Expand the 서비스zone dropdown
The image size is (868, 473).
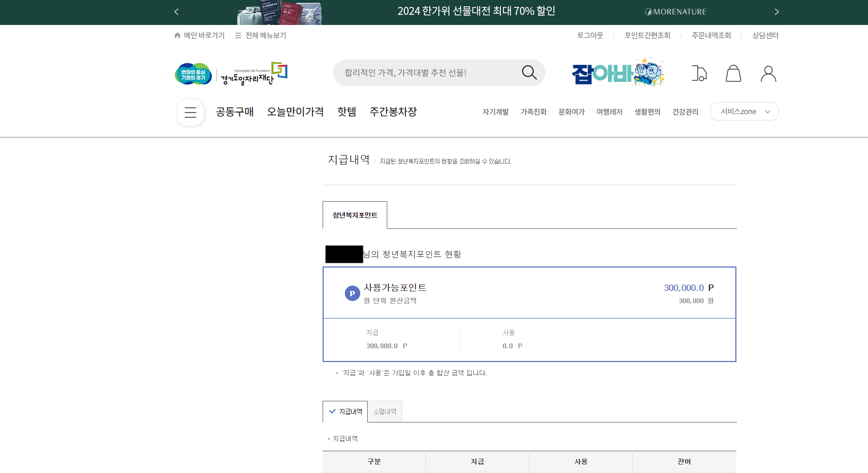[x=744, y=111]
